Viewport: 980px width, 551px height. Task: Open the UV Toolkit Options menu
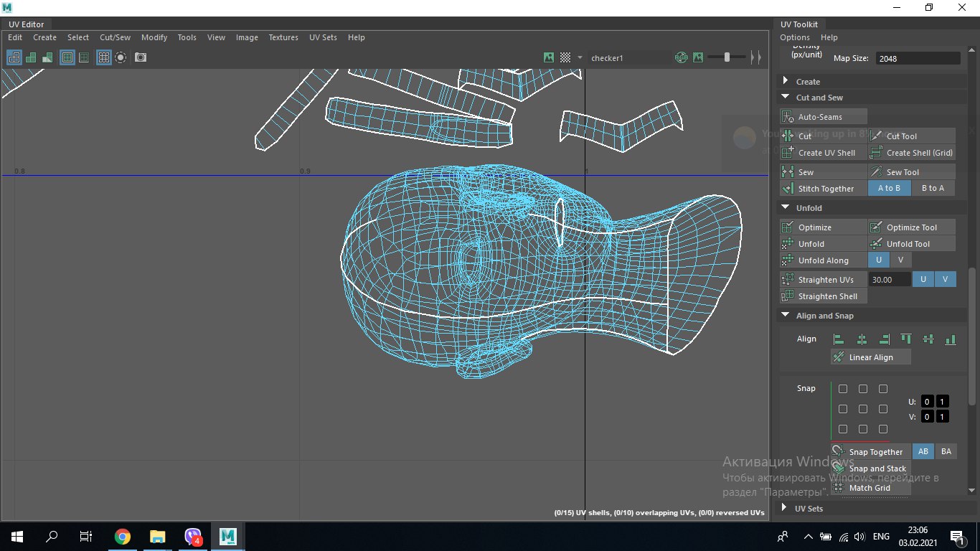point(795,37)
